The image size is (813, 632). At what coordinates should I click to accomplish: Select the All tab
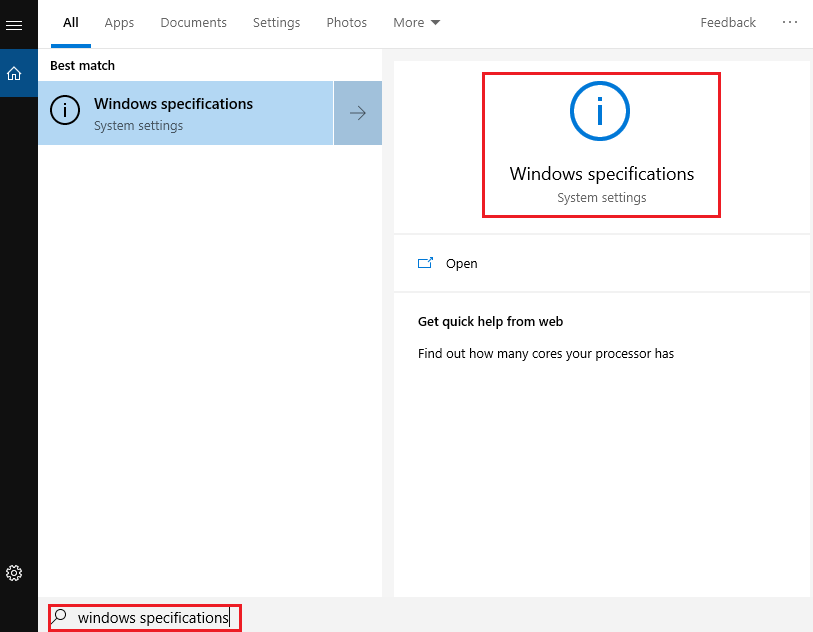pos(70,23)
